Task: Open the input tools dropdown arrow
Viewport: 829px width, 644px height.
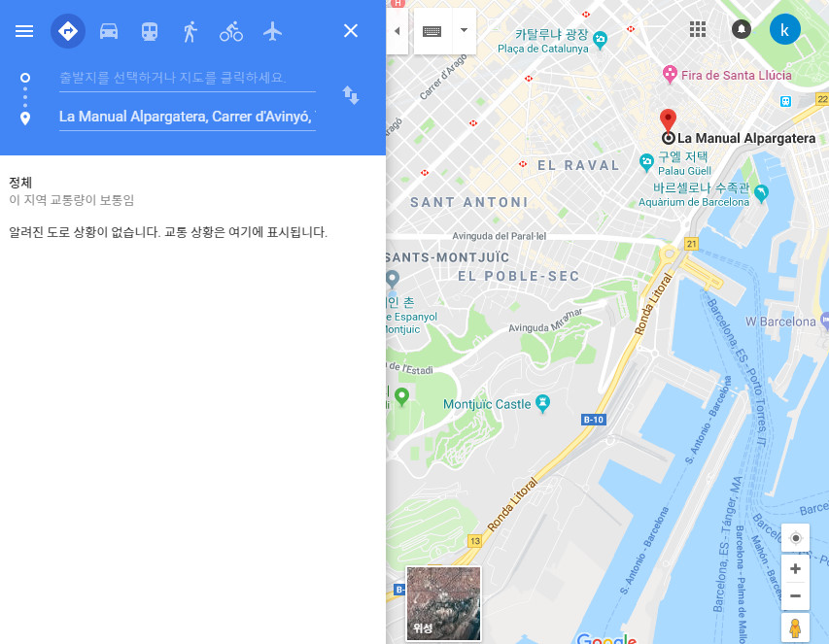Action: [x=464, y=31]
